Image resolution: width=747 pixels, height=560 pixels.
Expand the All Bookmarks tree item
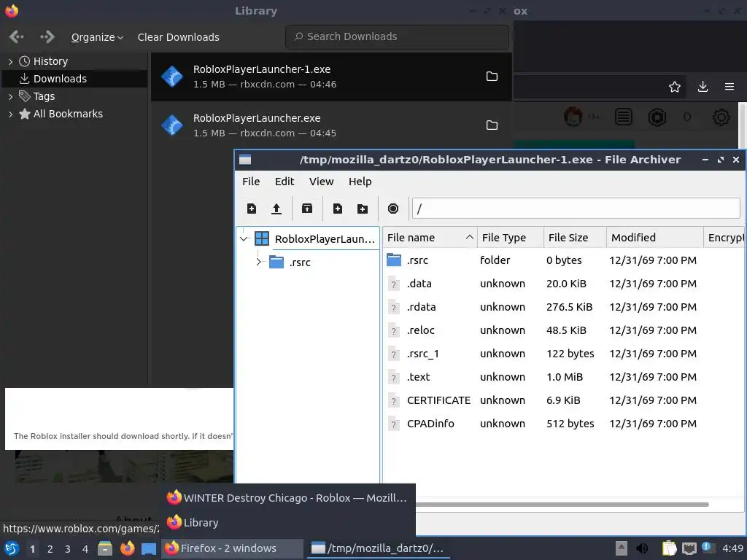point(10,114)
